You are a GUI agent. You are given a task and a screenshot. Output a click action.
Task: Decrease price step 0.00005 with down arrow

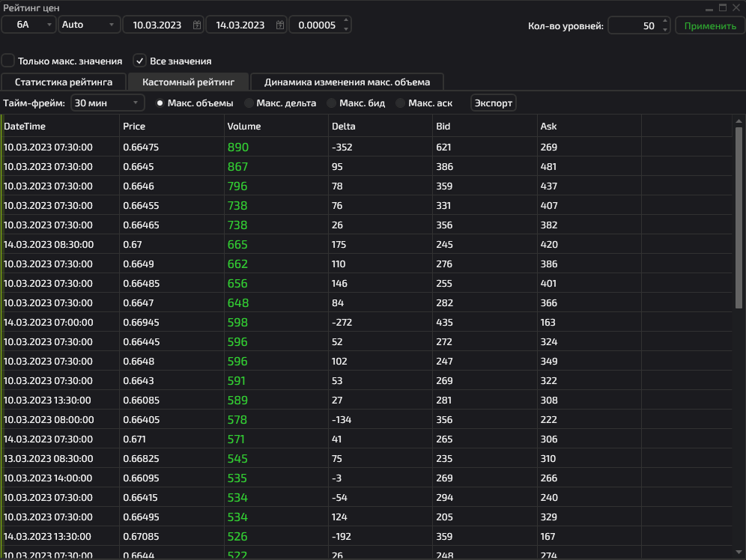[346, 29]
